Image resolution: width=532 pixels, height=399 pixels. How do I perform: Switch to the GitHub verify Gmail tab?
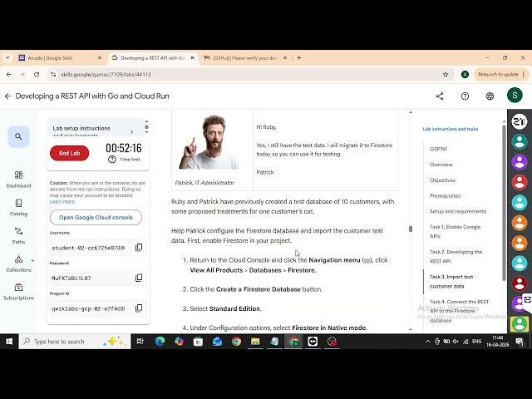[x=245, y=58]
